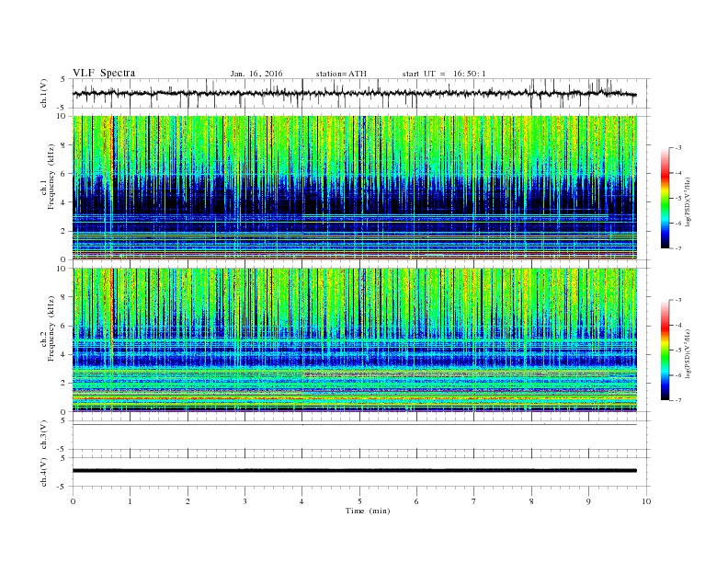Click time axis tick label "10"
The height and width of the screenshot is (563, 728).
coord(646,501)
